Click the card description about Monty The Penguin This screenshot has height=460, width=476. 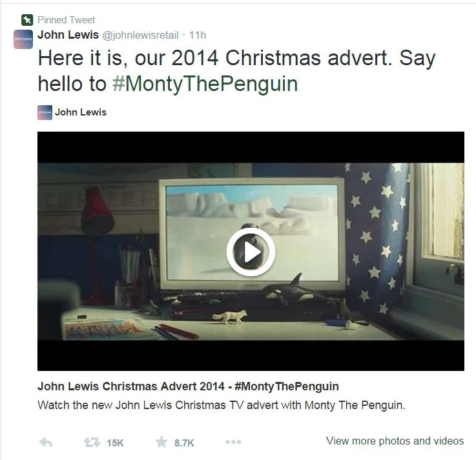click(222, 405)
